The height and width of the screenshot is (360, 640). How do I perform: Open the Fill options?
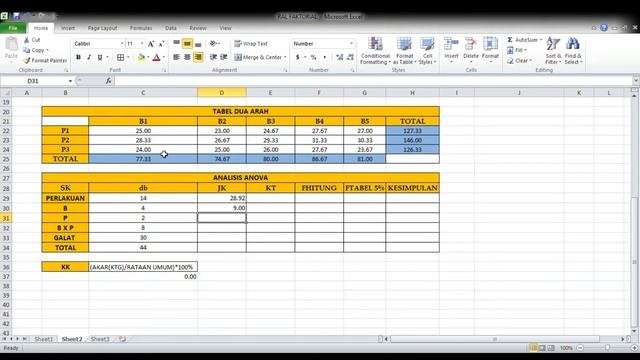[517, 50]
